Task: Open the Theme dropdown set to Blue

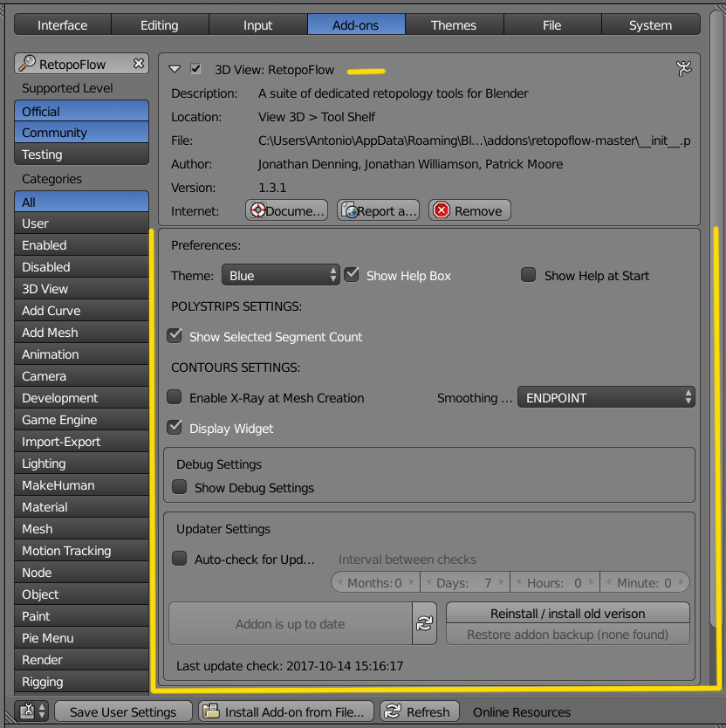Action: (x=280, y=275)
